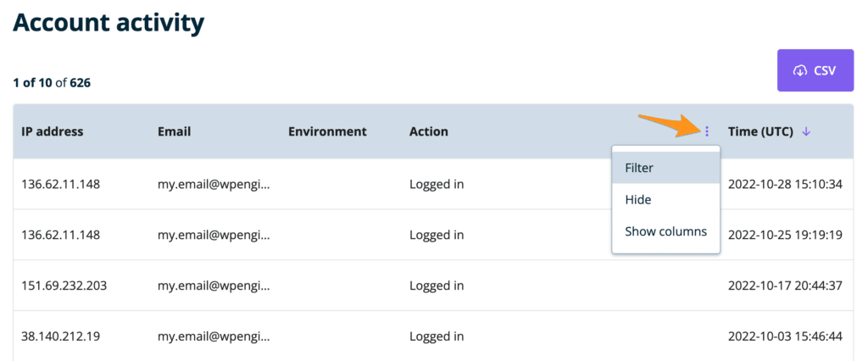Click the Environment column header

coord(327,131)
